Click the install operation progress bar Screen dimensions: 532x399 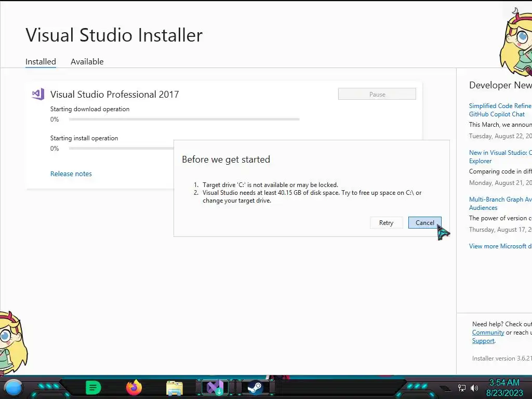click(x=121, y=148)
